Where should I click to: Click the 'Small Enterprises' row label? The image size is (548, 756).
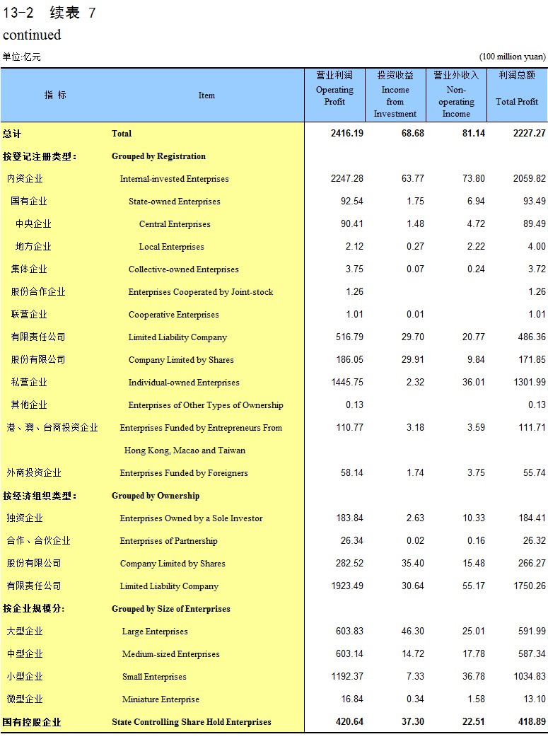pos(154,677)
